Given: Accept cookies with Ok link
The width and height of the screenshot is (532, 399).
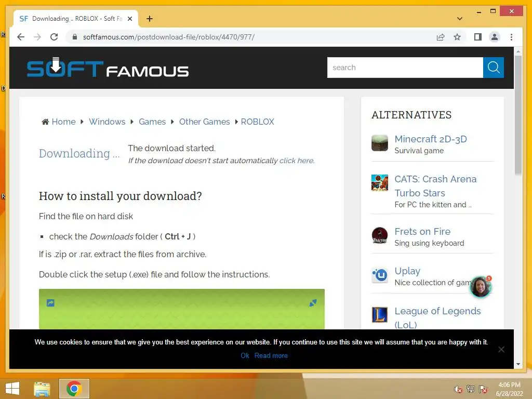Looking at the screenshot, I should (x=245, y=355).
